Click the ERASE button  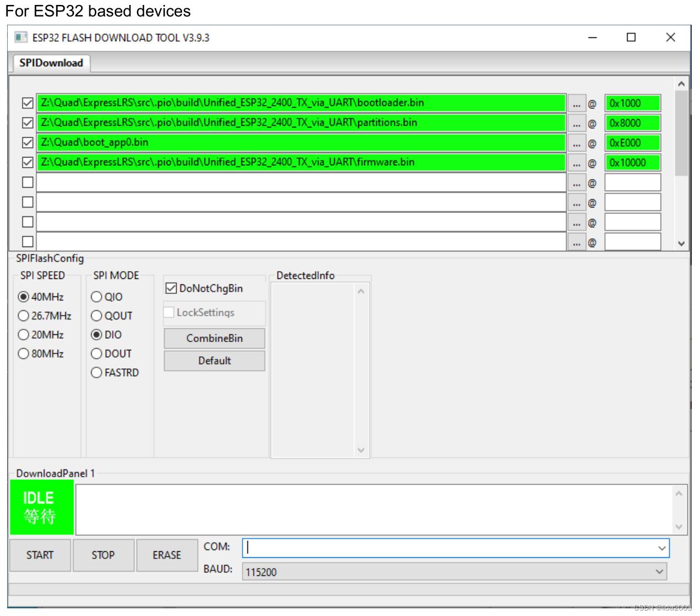pyautogui.click(x=167, y=555)
